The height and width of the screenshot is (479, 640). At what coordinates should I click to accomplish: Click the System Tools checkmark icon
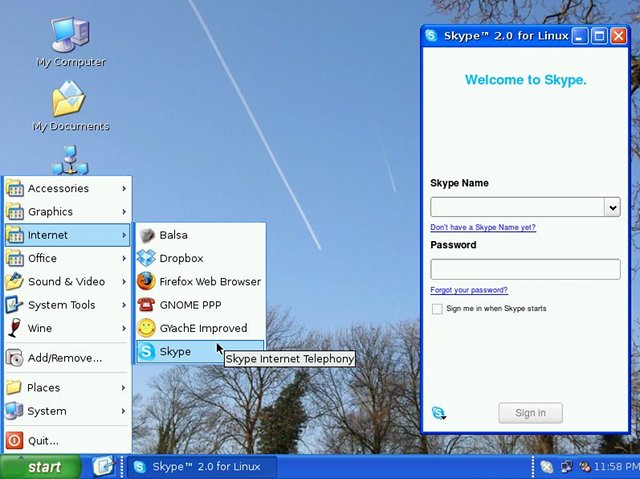(15, 305)
